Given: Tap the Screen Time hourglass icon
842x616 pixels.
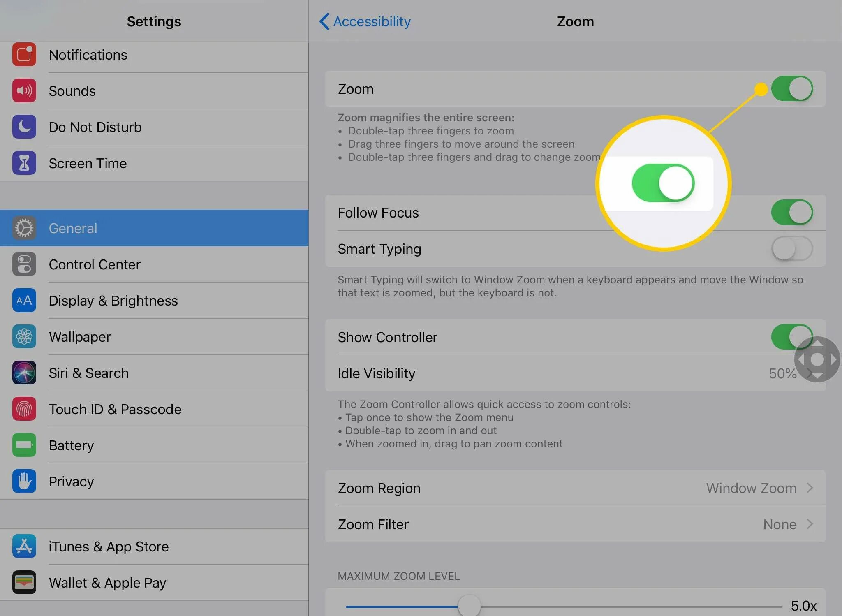Looking at the screenshot, I should [x=24, y=163].
